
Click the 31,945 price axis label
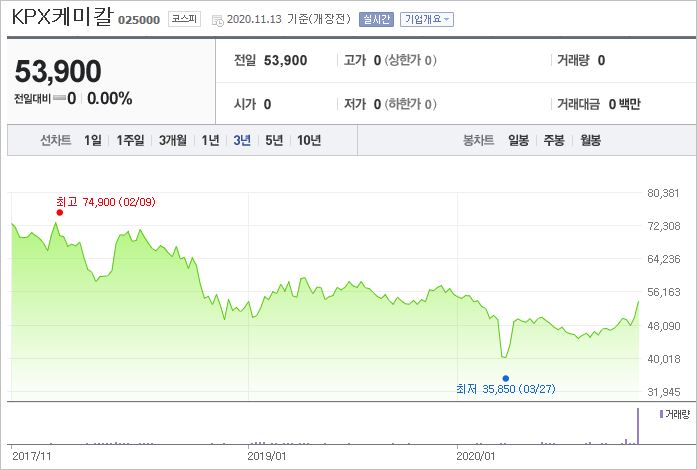pos(664,392)
